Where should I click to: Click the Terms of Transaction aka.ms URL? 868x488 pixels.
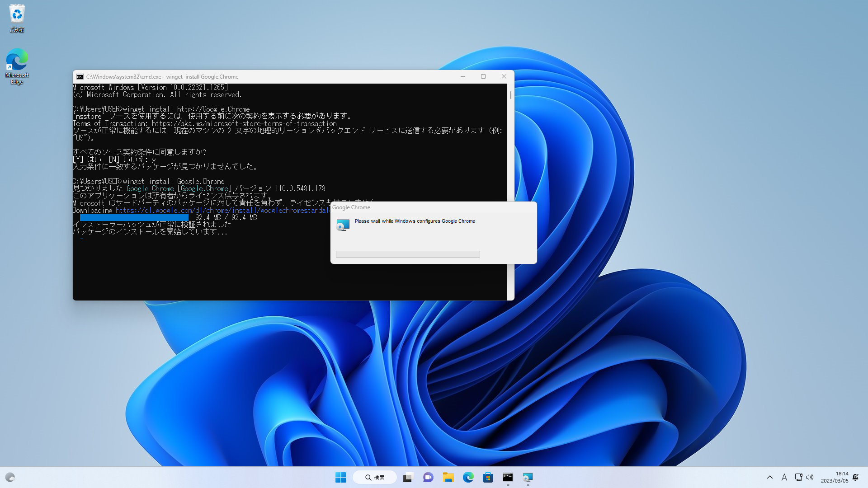[x=244, y=123]
